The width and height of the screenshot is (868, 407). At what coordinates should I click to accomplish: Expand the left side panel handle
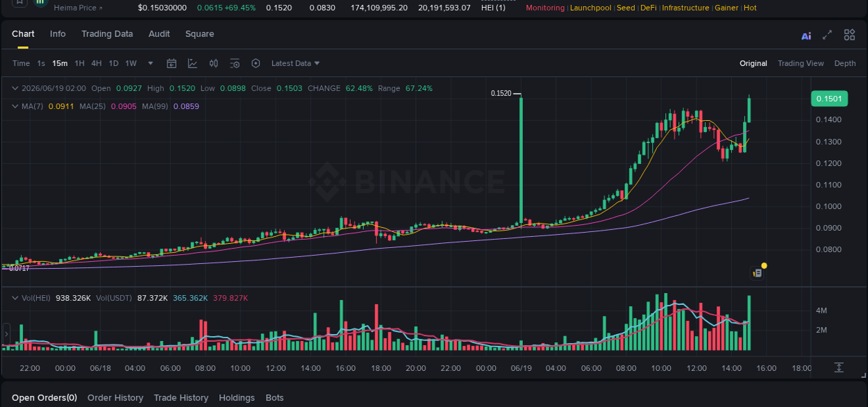pos(6,335)
